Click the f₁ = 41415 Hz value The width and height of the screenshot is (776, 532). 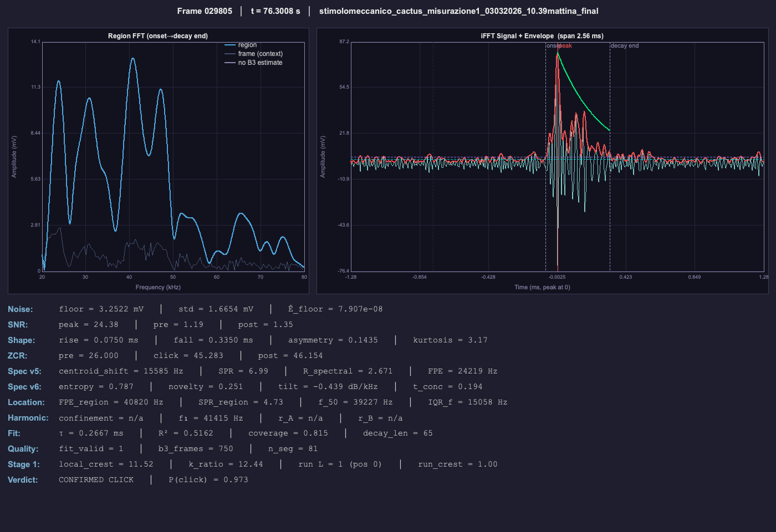coord(211,418)
